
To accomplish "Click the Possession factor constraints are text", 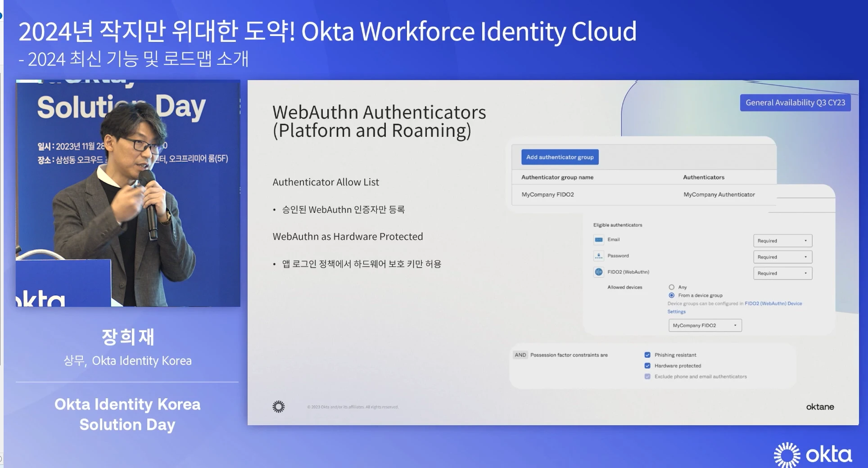I will (569, 355).
